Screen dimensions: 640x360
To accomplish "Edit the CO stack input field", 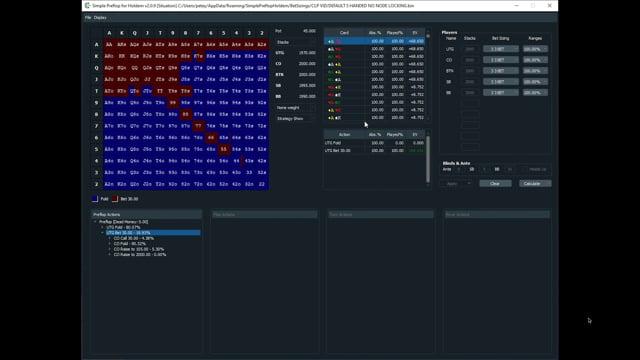I will 470,60.
